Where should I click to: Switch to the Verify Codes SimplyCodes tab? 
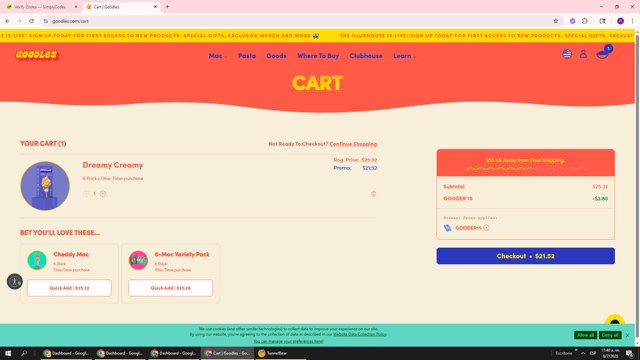click(40, 7)
